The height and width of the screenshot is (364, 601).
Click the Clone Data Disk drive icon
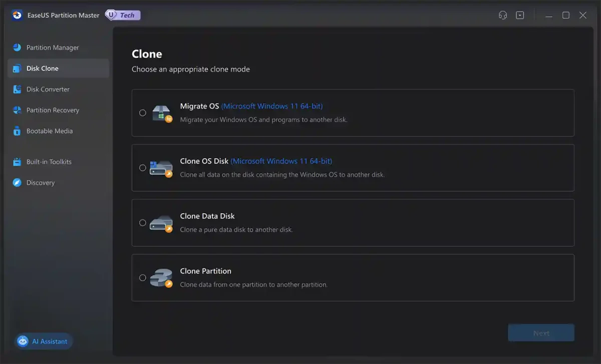(x=161, y=224)
